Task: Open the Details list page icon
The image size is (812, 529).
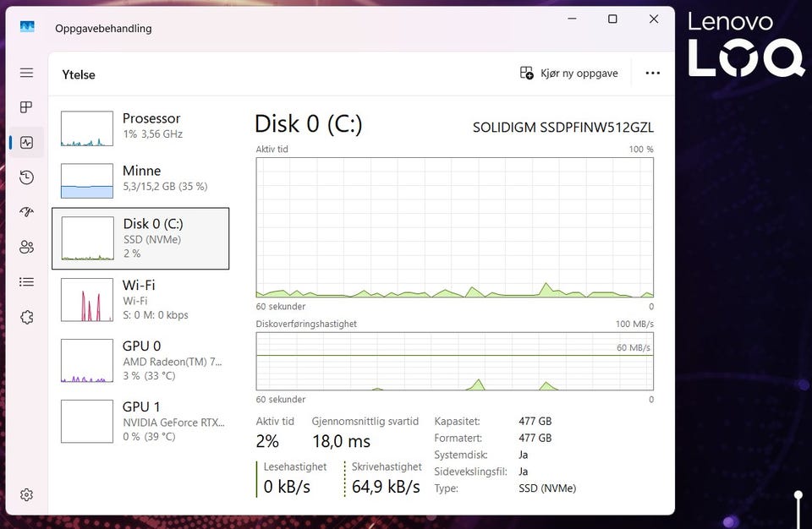Action: (26, 282)
